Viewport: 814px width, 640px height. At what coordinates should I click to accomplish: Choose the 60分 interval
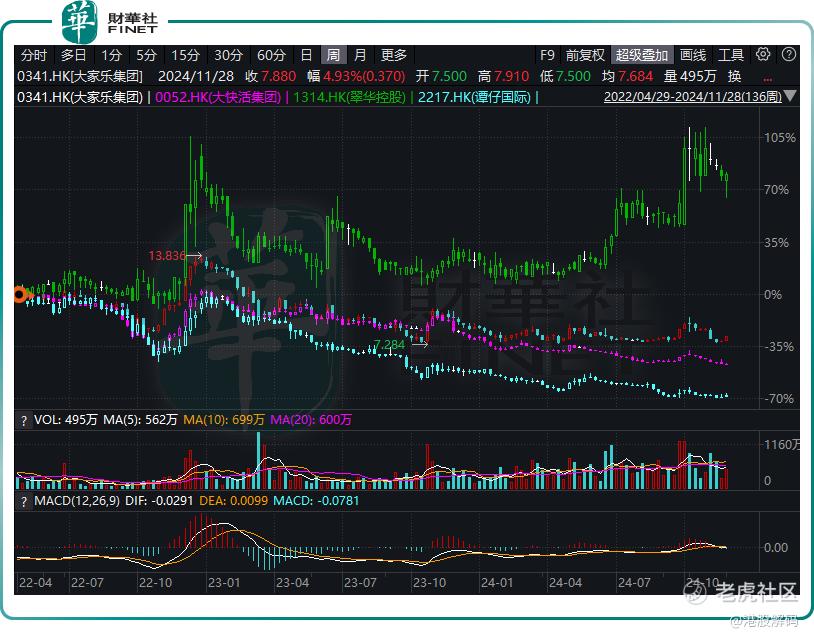(x=272, y=55)
